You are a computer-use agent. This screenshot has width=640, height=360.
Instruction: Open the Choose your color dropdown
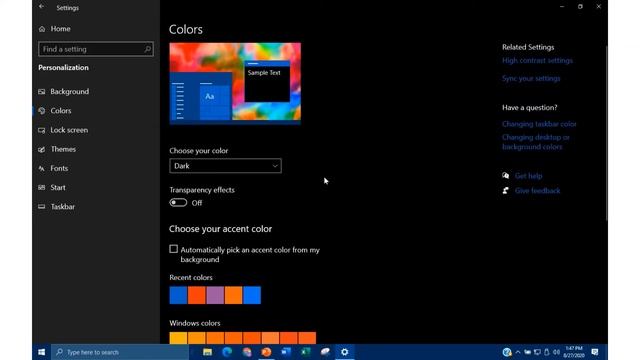[225, 166]
